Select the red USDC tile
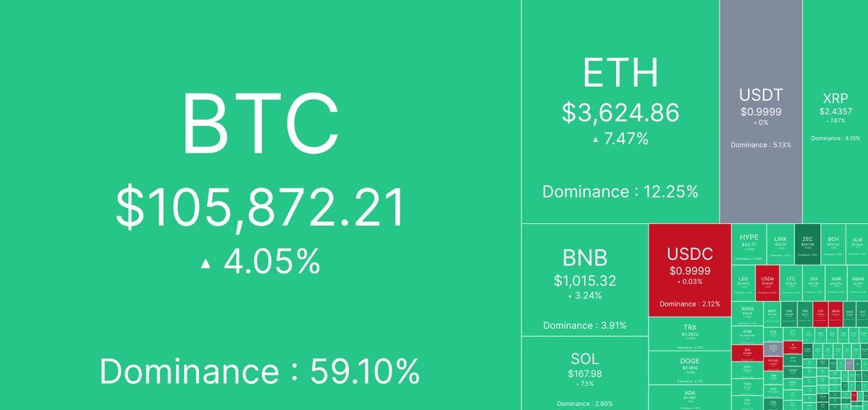Screen dimensions: 868x410 [691, 269]
